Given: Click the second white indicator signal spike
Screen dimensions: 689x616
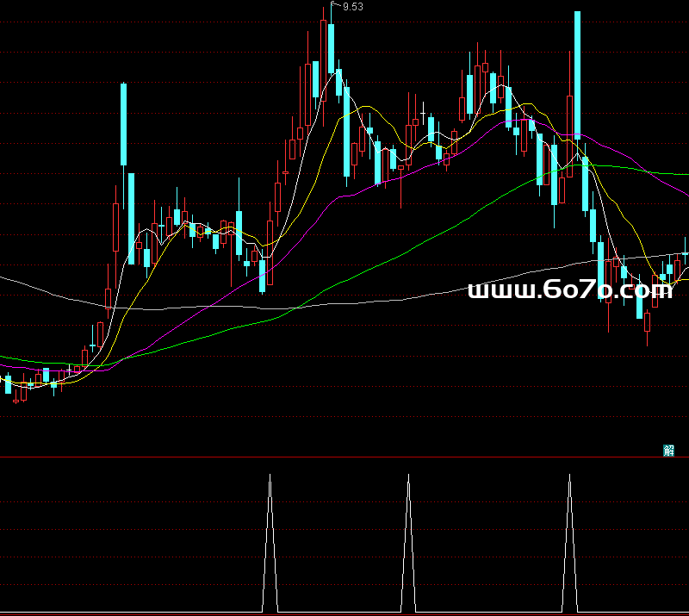Looking at the screenshot, I should click(x=408, y=543).
